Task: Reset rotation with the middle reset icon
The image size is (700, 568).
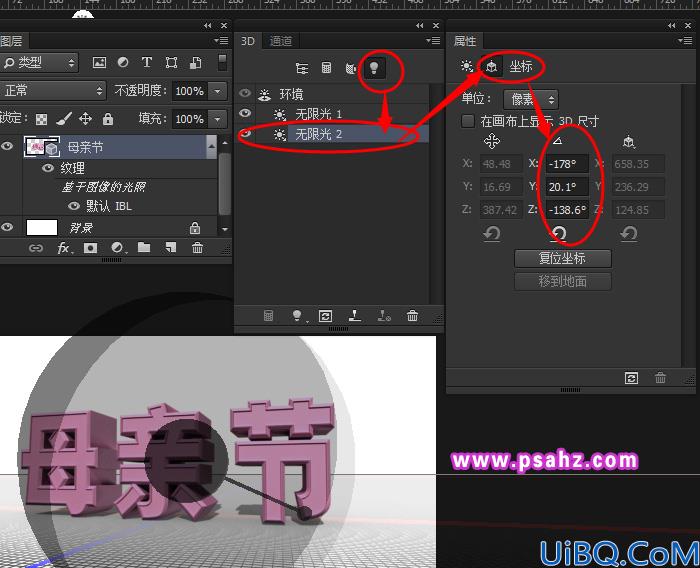Action: [558, 234]
